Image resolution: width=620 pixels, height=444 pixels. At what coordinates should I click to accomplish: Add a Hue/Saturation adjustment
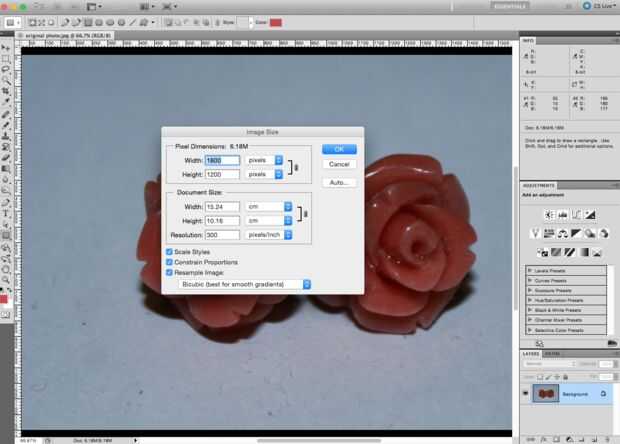(x=549, y=234)
